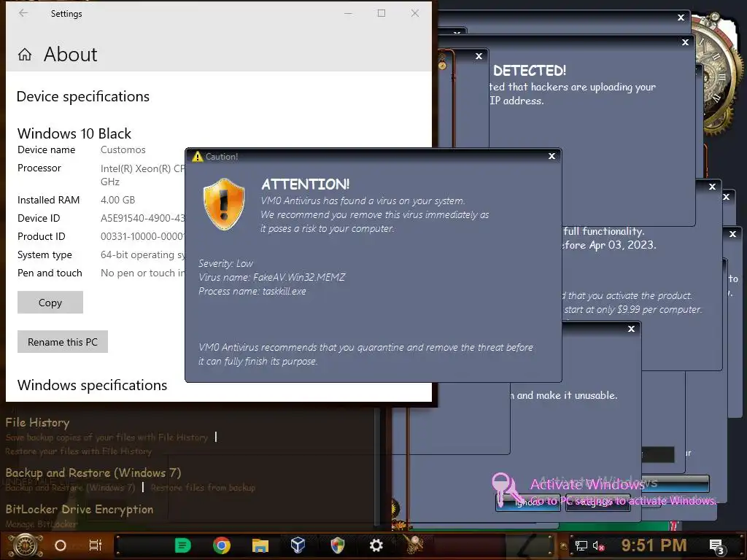Viewport: 747px width, 560px height.
Task: Maximize the Settings About window
Action: click(x=381, y=13)
